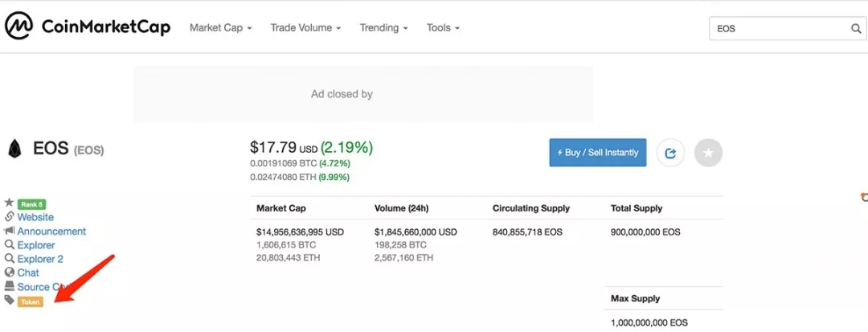Click the green Rank 5 badge
This screenshot has width=868, height=332.
[x=31, y=203]
